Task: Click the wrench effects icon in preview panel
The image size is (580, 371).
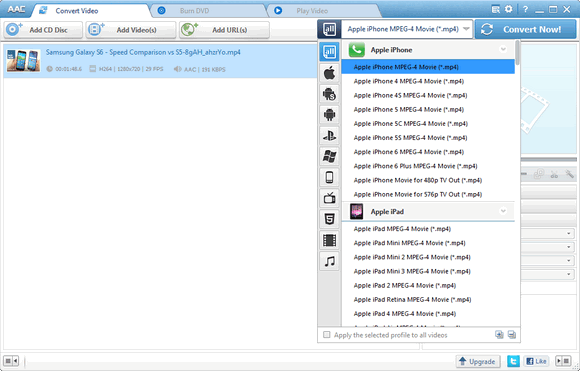Action: pyautogui.click(x=569, y=174)
